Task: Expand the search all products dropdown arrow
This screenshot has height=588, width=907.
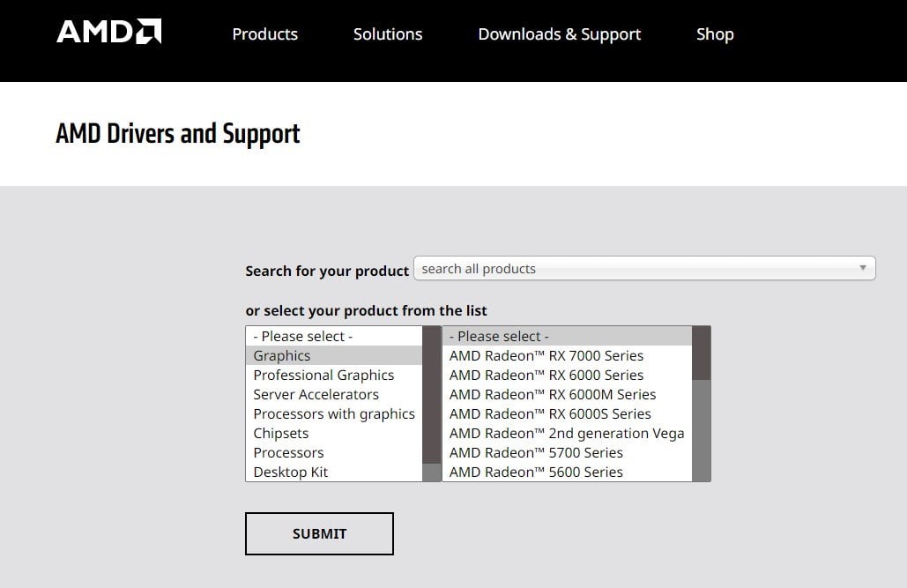Action: pos(862,268)
